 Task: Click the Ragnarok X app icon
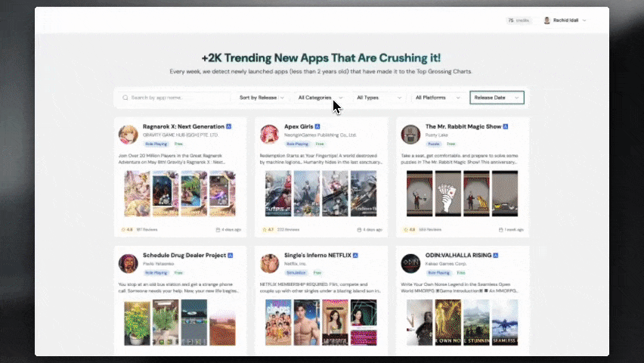point(128,135)
